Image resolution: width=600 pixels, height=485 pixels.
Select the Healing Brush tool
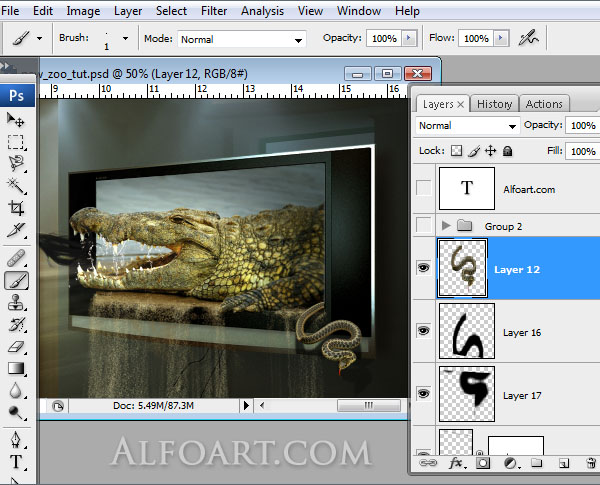[x=15, y=258]
